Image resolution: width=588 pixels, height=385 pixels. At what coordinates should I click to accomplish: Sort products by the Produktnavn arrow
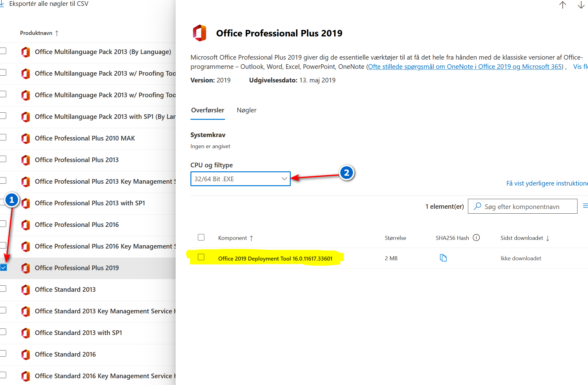57,33
